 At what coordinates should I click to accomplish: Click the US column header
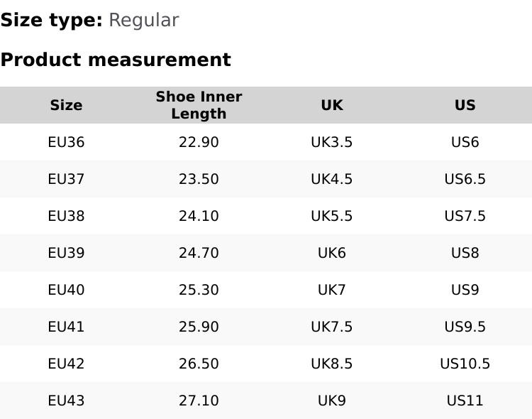[465, 105]
